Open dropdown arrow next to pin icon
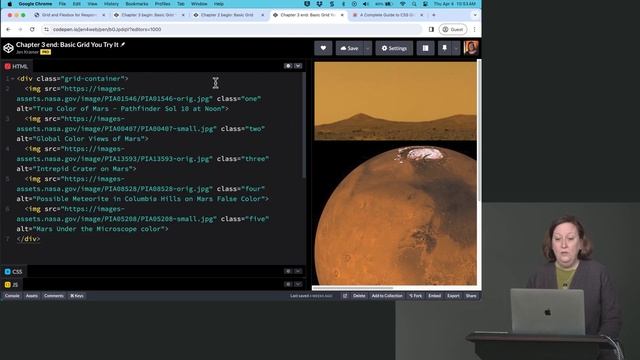The width and height of the screenshot is (640, 360). 456,48
